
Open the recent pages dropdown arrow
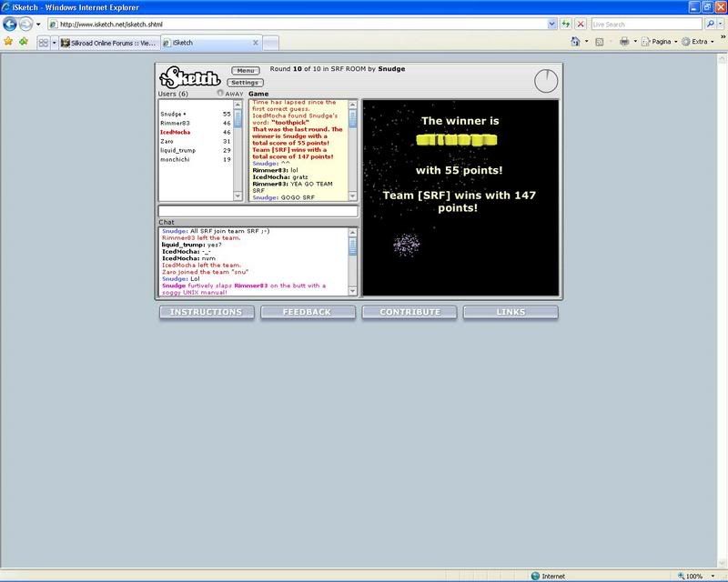pos(38,25)
